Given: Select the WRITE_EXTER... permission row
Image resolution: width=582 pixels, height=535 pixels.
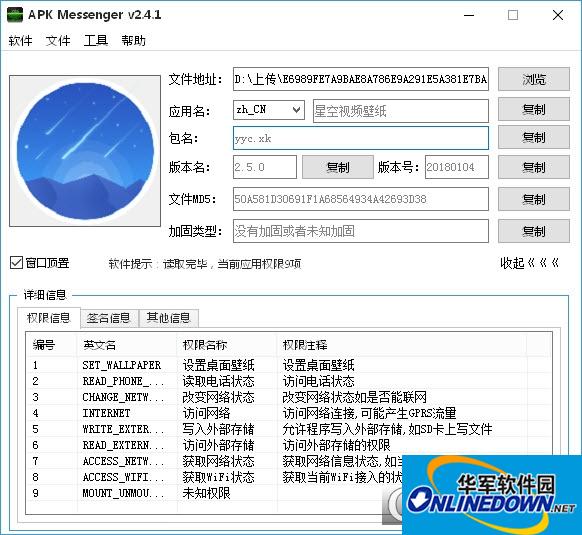Looking at the screenshot, I should click(289, 429).
